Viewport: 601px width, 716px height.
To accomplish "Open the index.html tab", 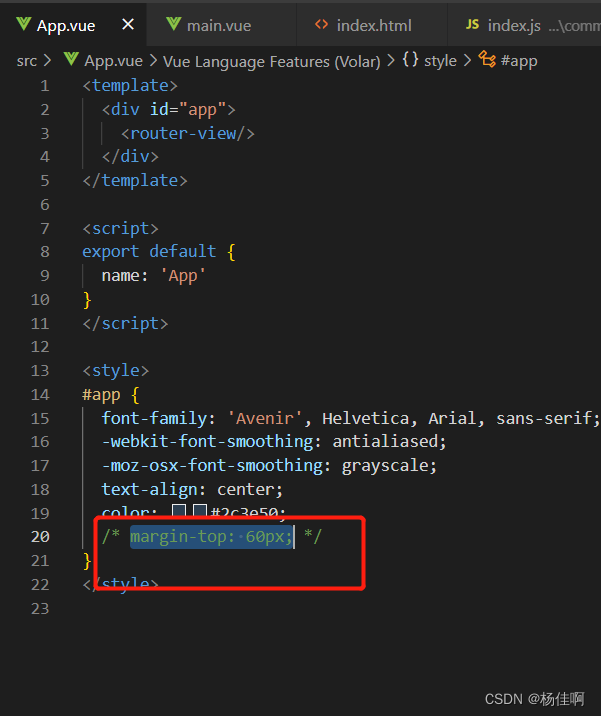I will [374, 26].
